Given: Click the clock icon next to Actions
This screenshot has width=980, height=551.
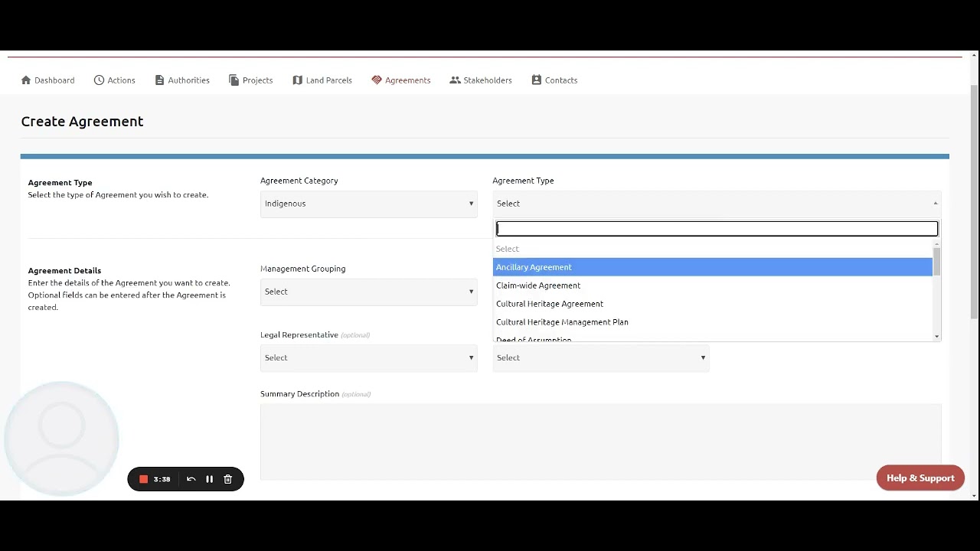Looking at the screenshot, I should 99,80.
